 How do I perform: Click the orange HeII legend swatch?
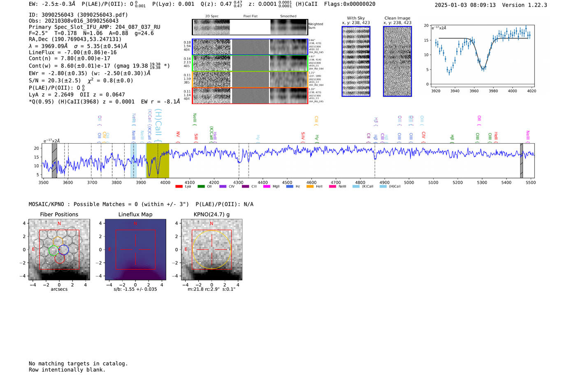point(310,186)
